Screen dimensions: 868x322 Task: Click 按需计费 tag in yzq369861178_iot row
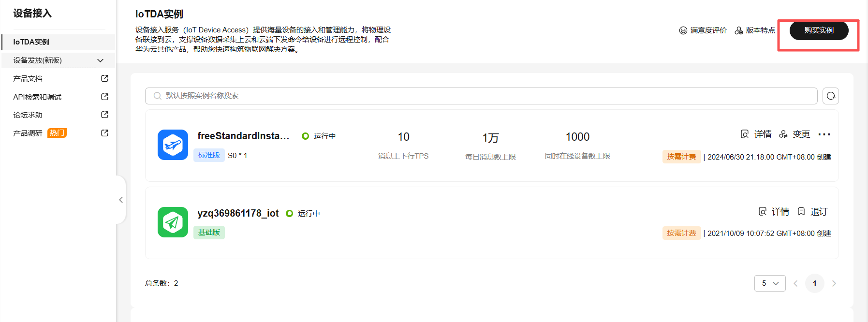point(681,233)
